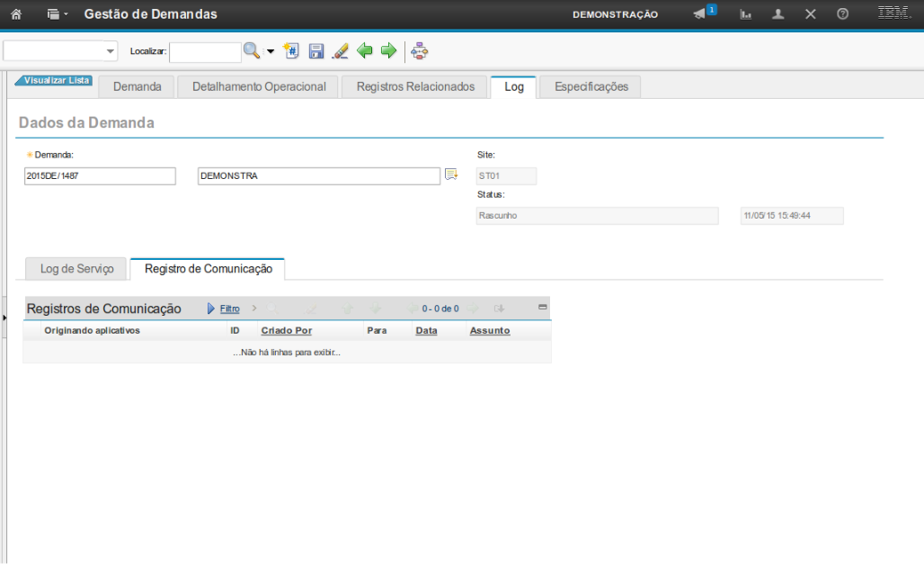Go to next record green arrow

point(388,51)
